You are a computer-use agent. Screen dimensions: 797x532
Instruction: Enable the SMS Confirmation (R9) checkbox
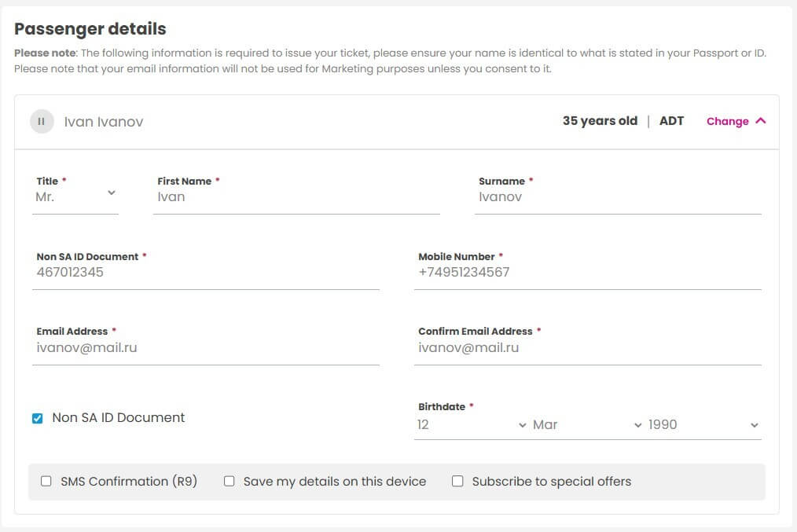pyautogui.click(x=46, y=481)
